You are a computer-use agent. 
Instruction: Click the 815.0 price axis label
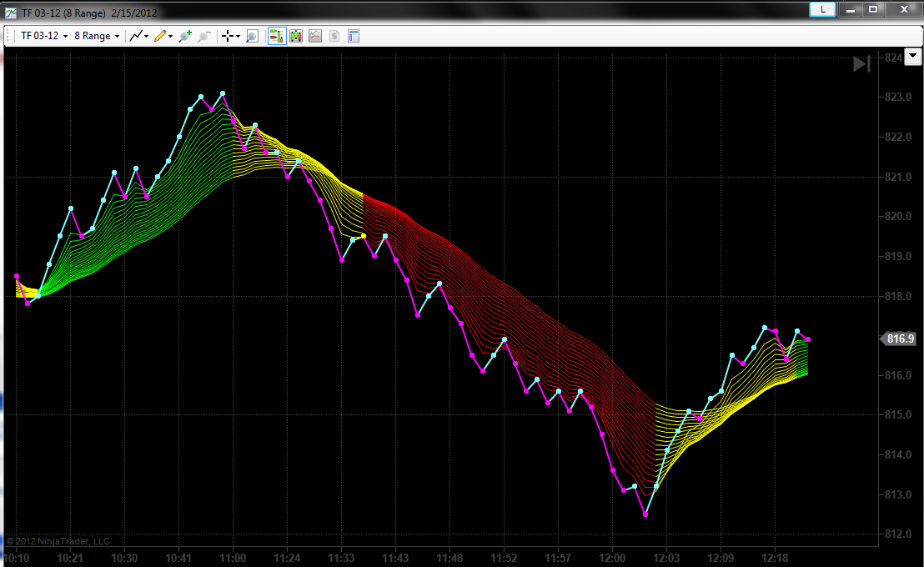(x=898, y=415)
